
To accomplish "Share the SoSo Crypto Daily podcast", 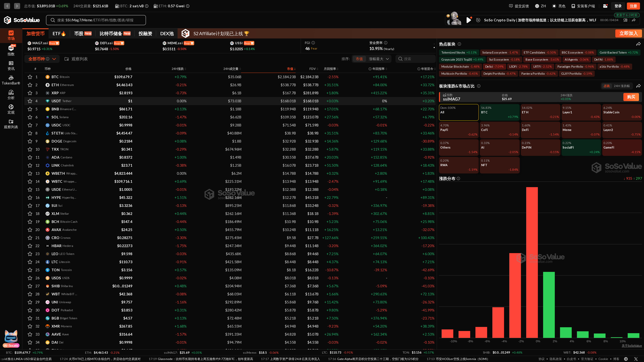I will [634, 20].
